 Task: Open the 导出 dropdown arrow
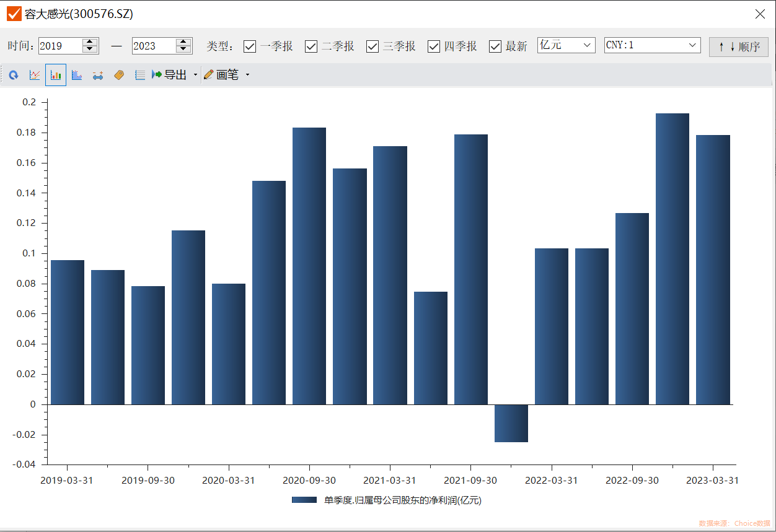click(x=195, y=75)
